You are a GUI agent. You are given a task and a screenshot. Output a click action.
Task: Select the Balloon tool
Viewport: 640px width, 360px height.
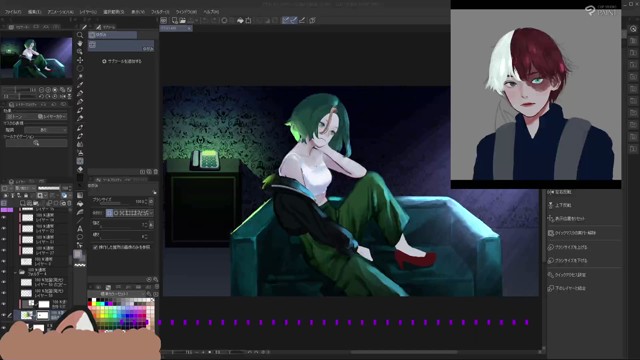[80, 237]
